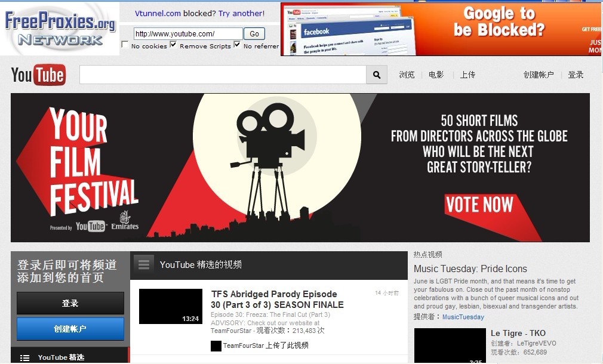Open the Le Tigre - TKO title

pyautogui.click(x=518, y=333)
